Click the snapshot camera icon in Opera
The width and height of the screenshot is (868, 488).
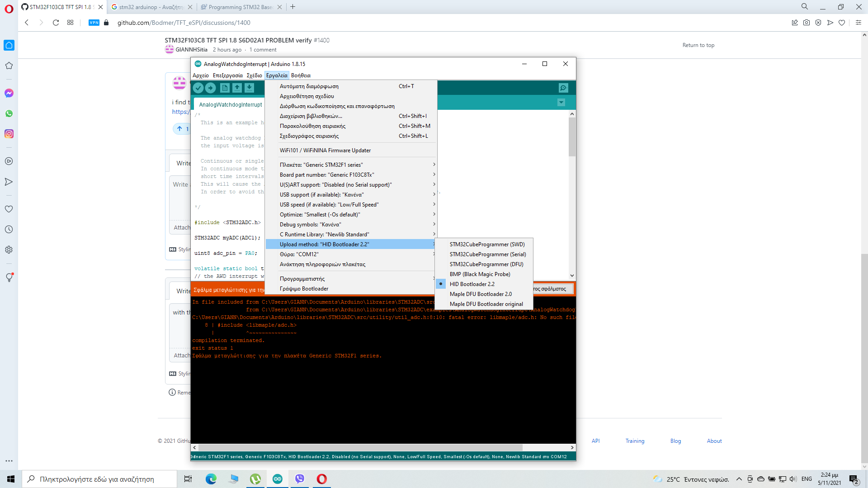[807, 23]
